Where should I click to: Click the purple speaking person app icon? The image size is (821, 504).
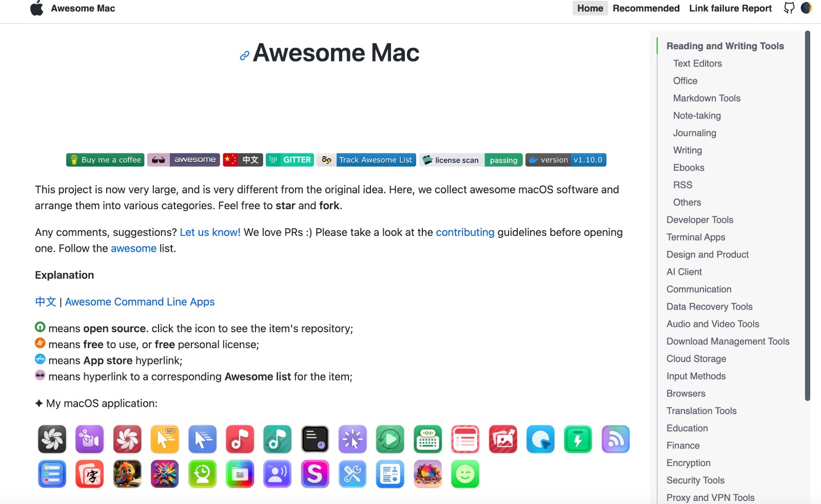tap(277, 474)
